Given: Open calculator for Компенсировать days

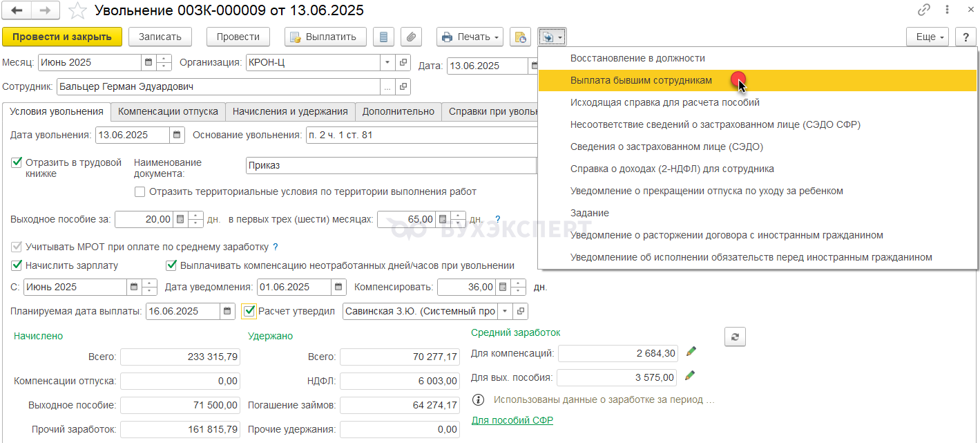Looking at the screenshot, I should 503,287.
